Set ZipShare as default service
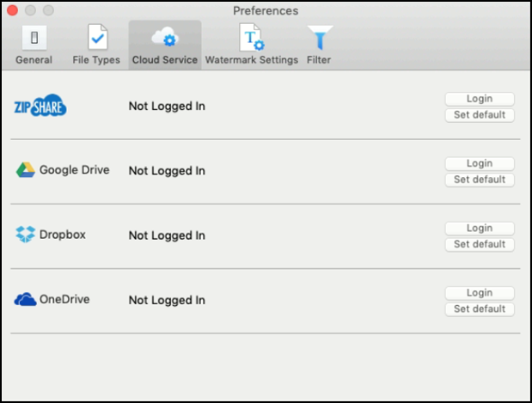The width and height of the screenshot is (532, 403). 480,115
